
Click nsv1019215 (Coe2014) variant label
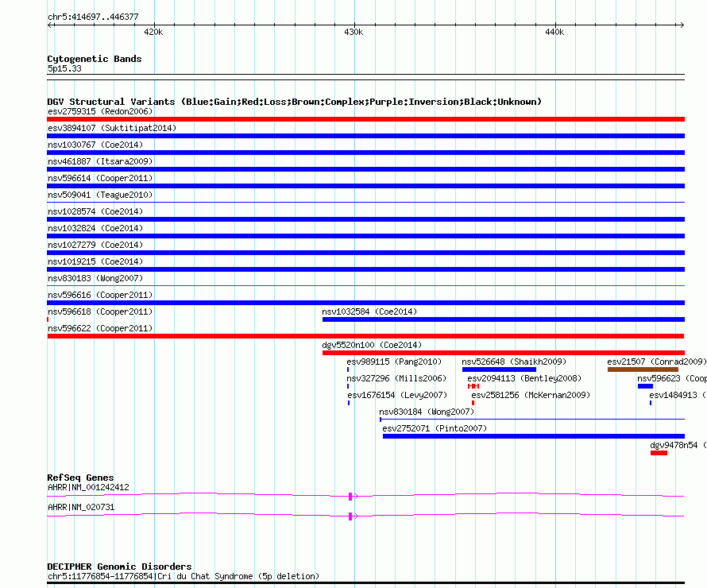pyautogui.click(x=95, y=261)
